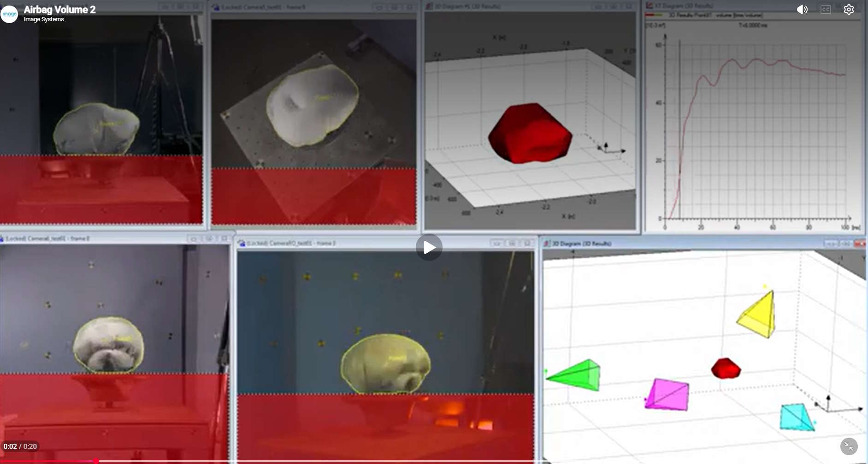
Task: Click the large red airbag 3D volume model
Action: [530, 134]
